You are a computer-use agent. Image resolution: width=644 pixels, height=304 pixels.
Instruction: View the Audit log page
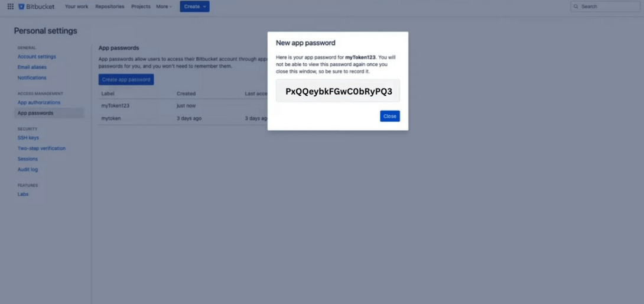[28, 170]
